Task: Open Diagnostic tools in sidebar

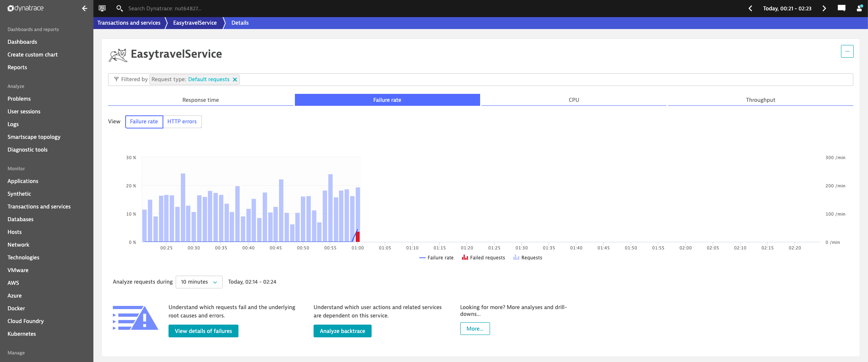Action: click(27, 150)
